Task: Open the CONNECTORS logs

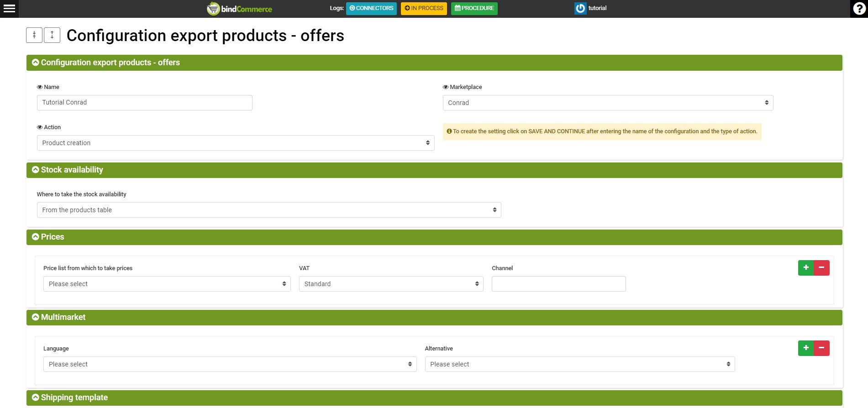Action: point(371,8)
